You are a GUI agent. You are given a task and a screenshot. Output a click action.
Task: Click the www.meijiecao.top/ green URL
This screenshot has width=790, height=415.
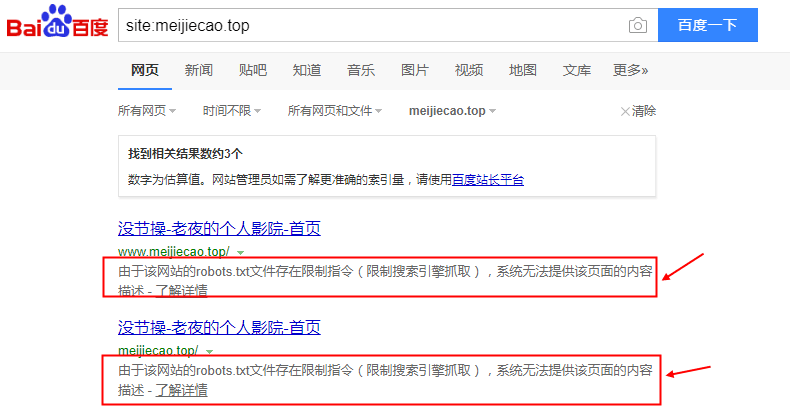(x=174, y=251)
